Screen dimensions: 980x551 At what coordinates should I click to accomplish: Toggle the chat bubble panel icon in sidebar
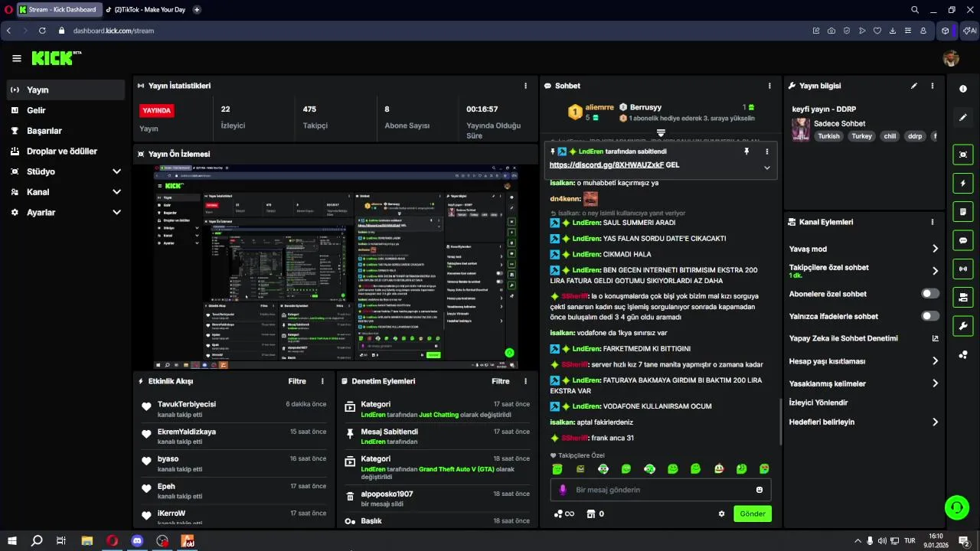click(x=963, y=240)
